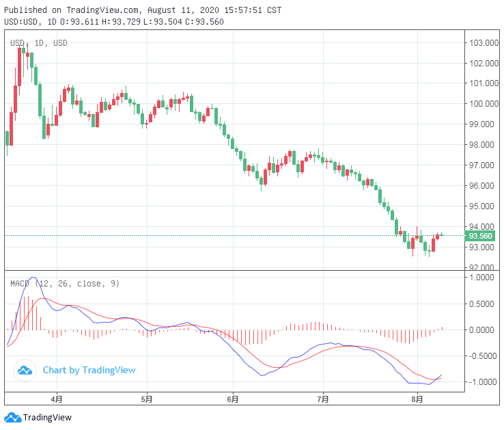The width and height of the screenshot is (504, 430).
Task: Select the 5月 label on the time axis
Action: pyautogui.click(x=146, y=398)
